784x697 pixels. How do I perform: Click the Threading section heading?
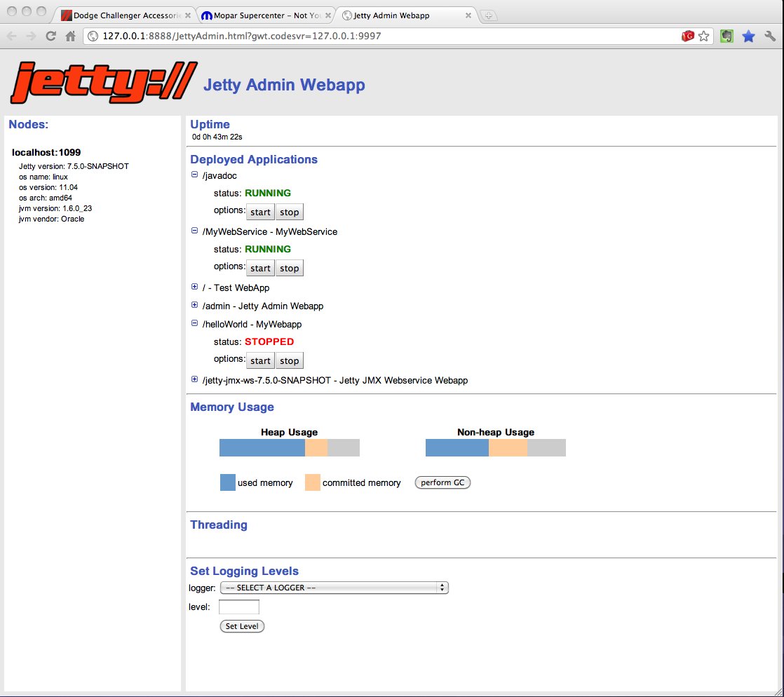coord(219,525)
